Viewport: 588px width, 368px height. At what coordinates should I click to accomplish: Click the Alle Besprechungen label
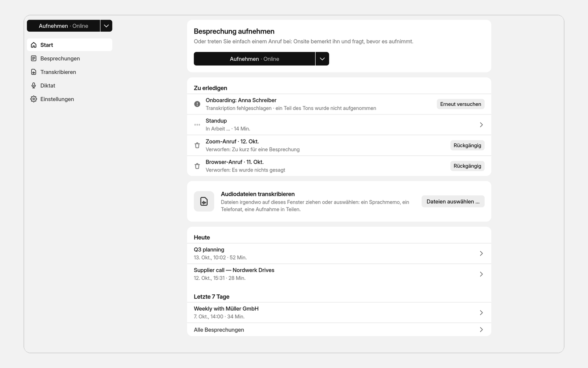click(219, 330)
